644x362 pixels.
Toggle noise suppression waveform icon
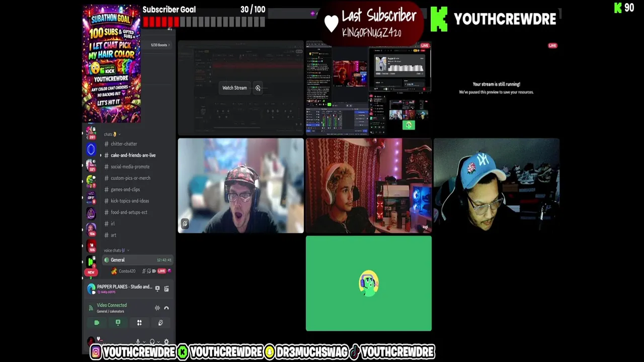(x=157, y=308)
